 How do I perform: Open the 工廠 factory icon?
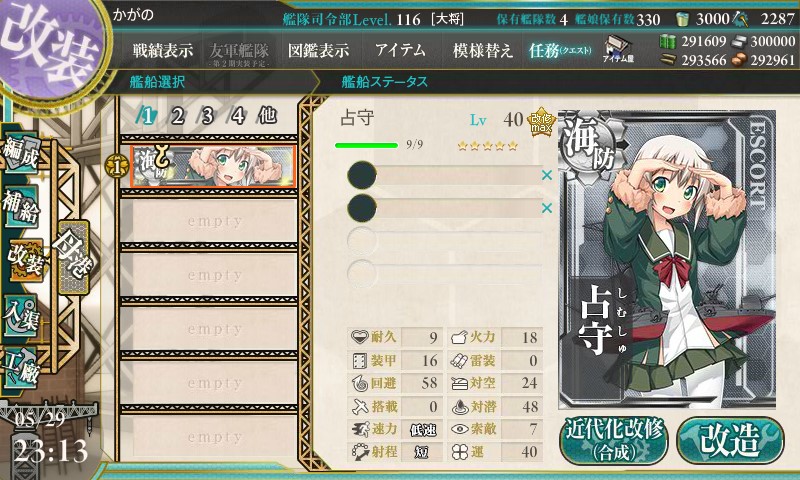pyautogui.click(x=21, y=367)
